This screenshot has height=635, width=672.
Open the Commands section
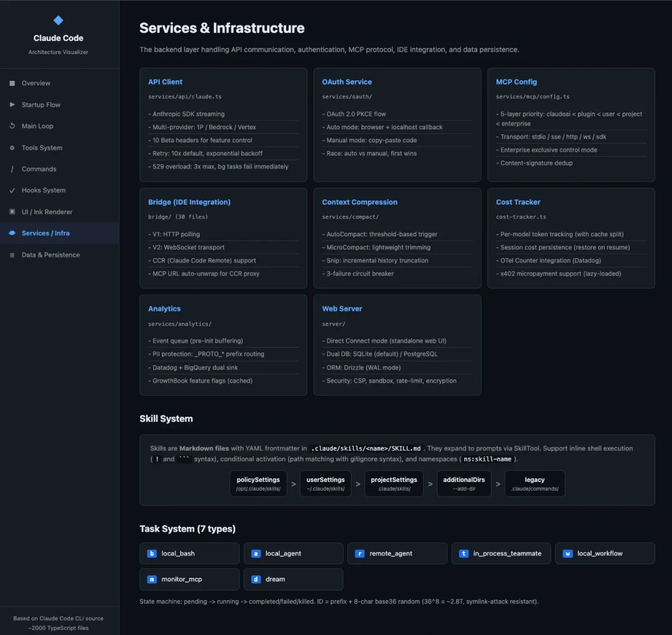pos(60,169)
